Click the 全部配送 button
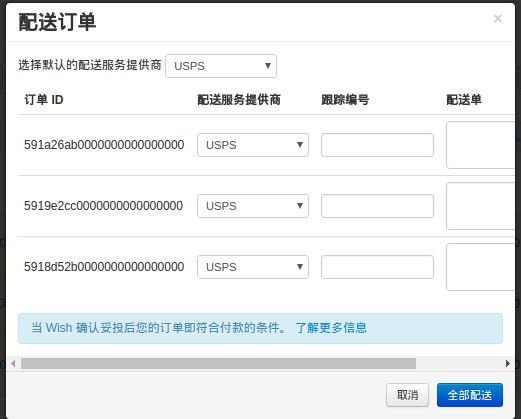Image resolution: width=521 pixels, height=419 pixels. [x=470, y=395]
